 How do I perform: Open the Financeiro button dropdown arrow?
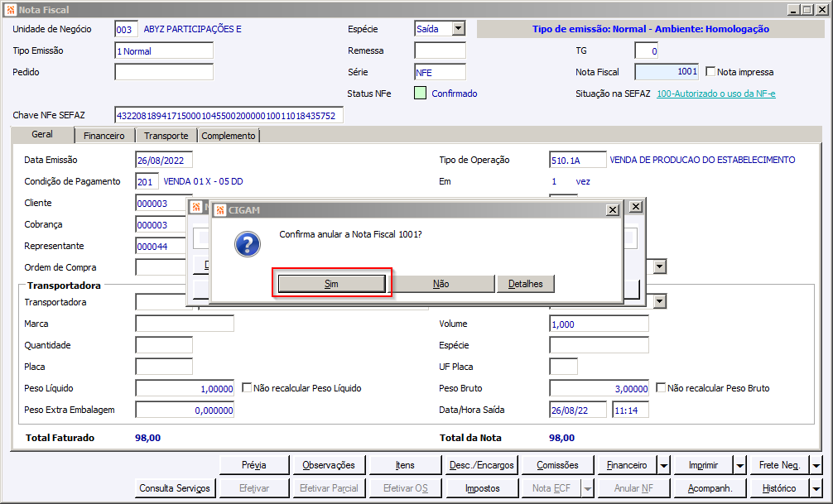[x=662, y=465]
